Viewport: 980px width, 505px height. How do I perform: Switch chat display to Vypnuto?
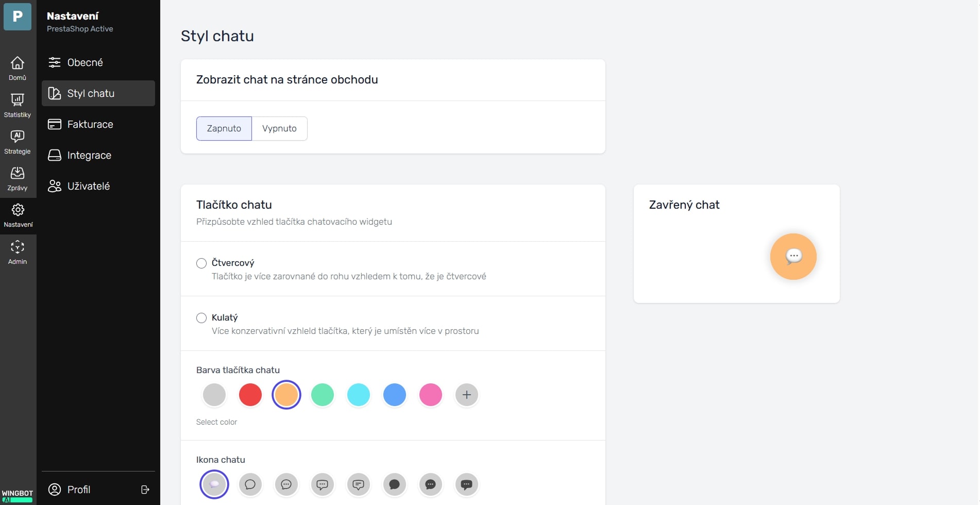[279, 128]
